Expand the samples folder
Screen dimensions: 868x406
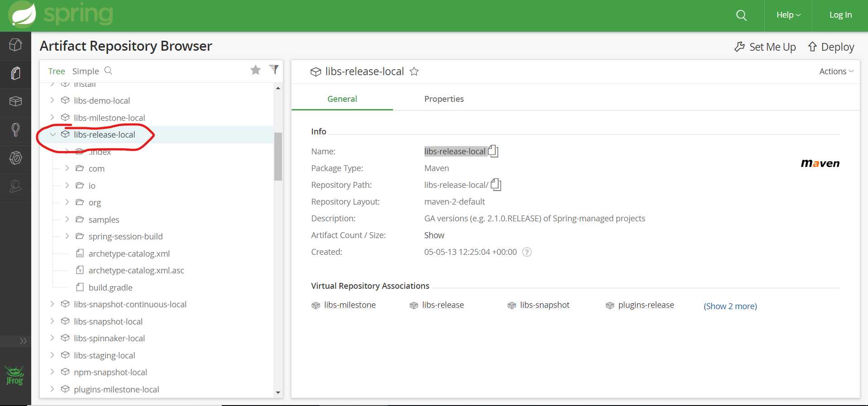point(67,219)
